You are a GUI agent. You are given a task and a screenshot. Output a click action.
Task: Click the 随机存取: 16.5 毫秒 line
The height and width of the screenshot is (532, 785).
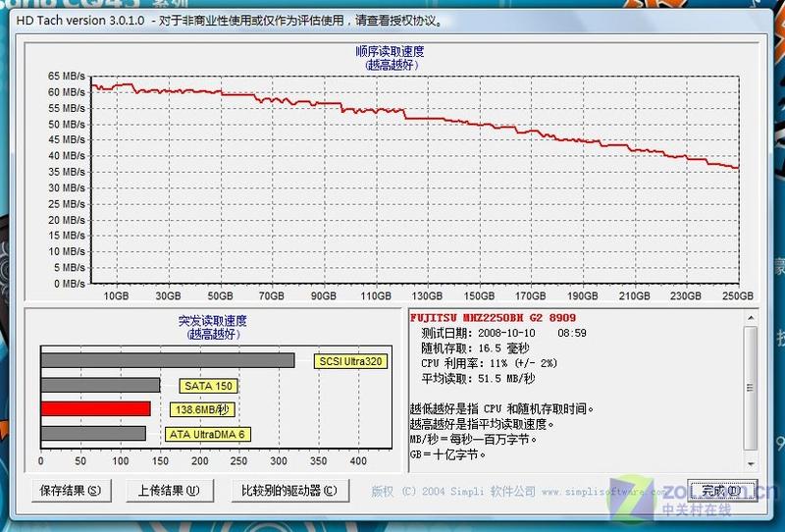coord(475,348)
